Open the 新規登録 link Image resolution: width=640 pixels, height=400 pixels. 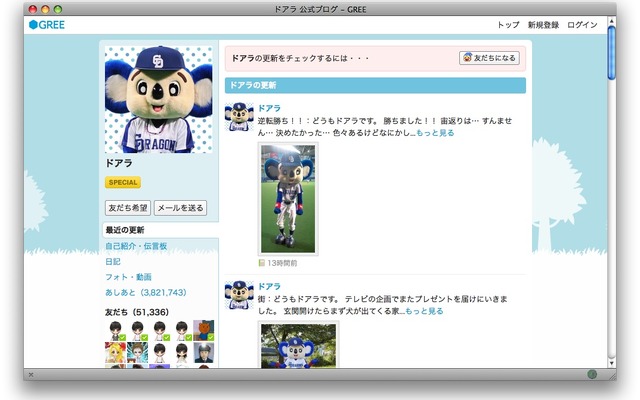tap(543, 25)
